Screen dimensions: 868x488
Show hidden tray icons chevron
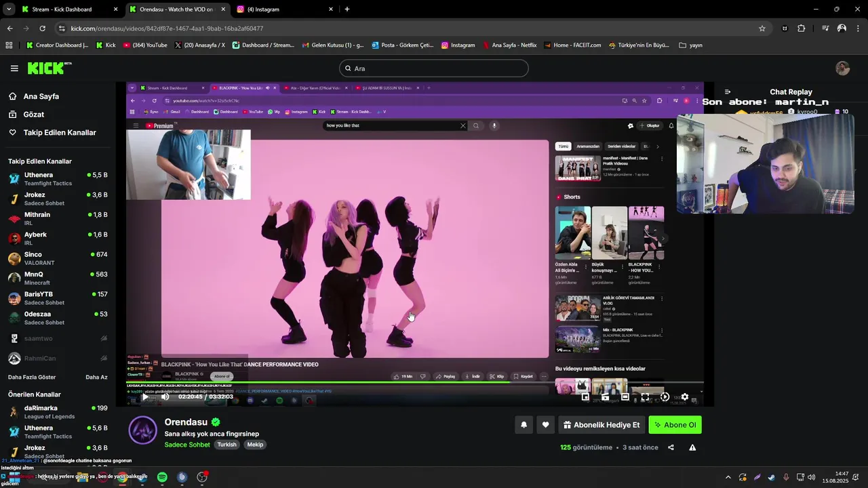(728, 477)
